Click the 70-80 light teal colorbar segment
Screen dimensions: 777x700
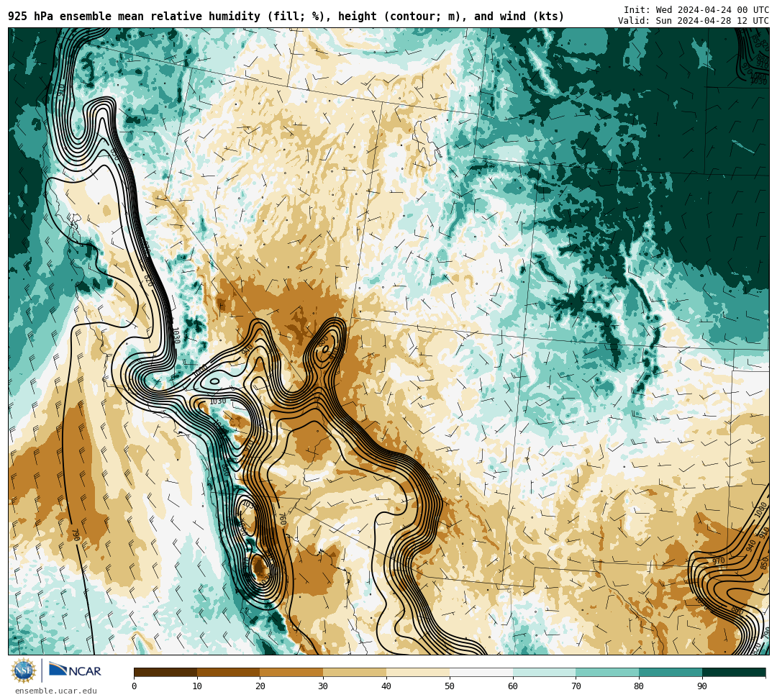[607, 672]
